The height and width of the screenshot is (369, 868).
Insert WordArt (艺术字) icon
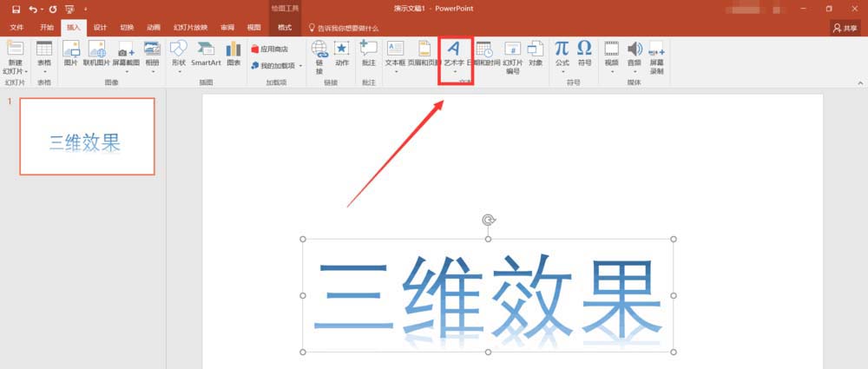coord(454,49)
